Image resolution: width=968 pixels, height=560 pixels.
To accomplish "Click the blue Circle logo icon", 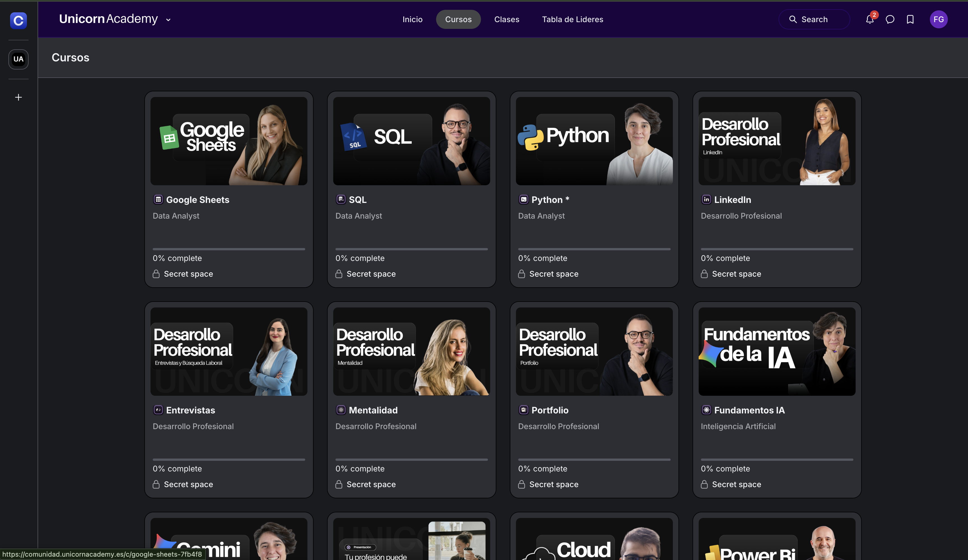I will 18,20.
